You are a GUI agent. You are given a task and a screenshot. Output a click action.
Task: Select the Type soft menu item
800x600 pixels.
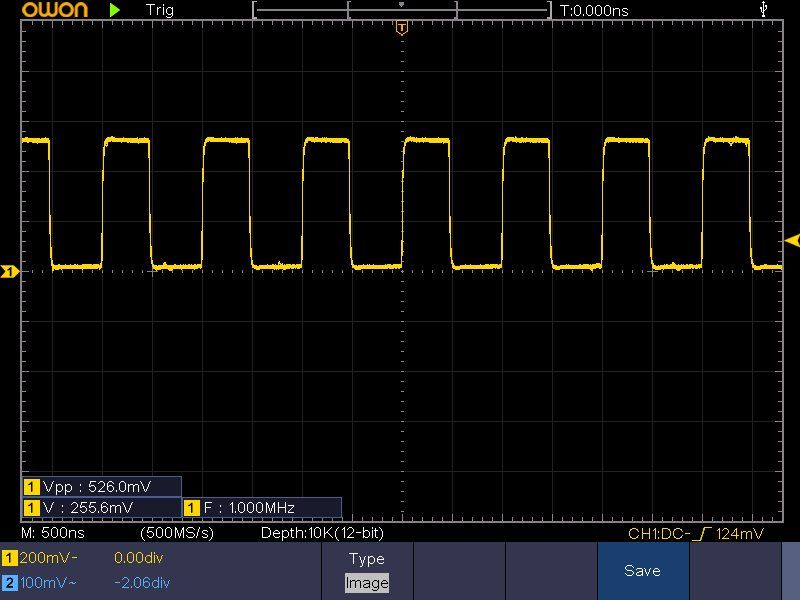(366, 558)
